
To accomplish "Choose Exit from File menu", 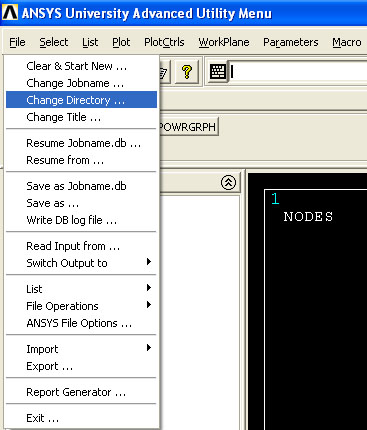I will click(81, 418).
